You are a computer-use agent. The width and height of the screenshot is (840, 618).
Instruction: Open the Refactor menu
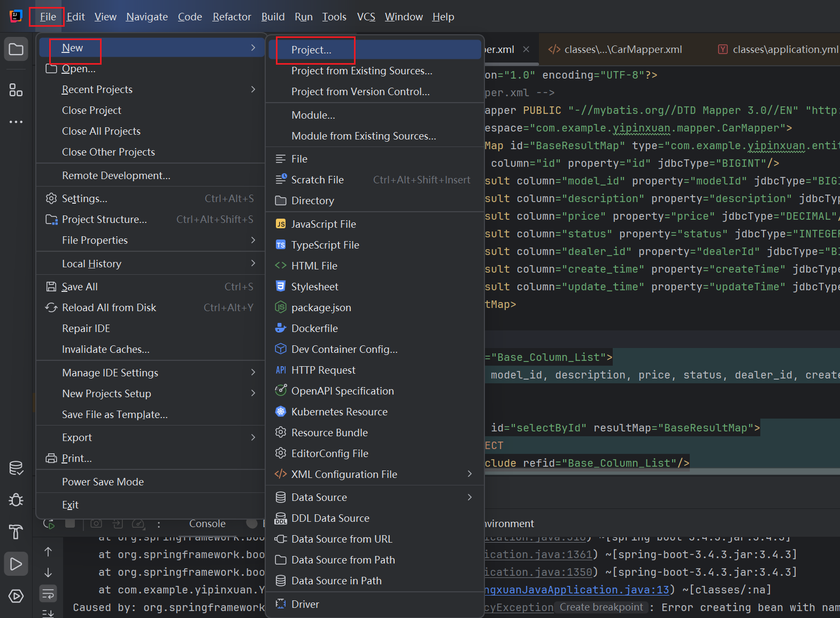[x=232, y=17]
